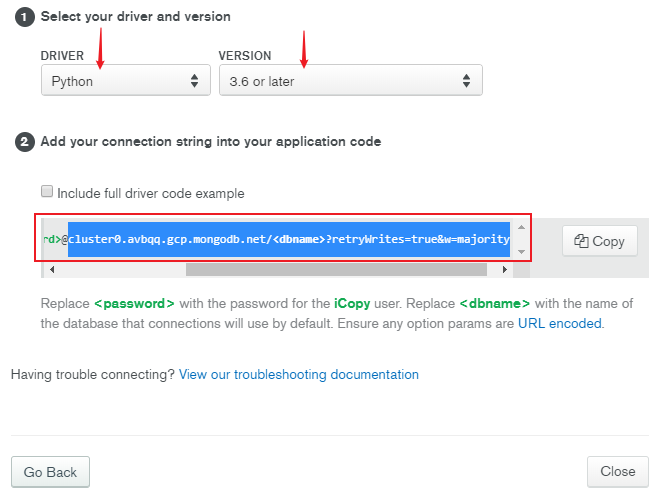Screen dimensions: 667x495
Task: Click the up-down arrows on the version selector
Action: pos(466,80)
